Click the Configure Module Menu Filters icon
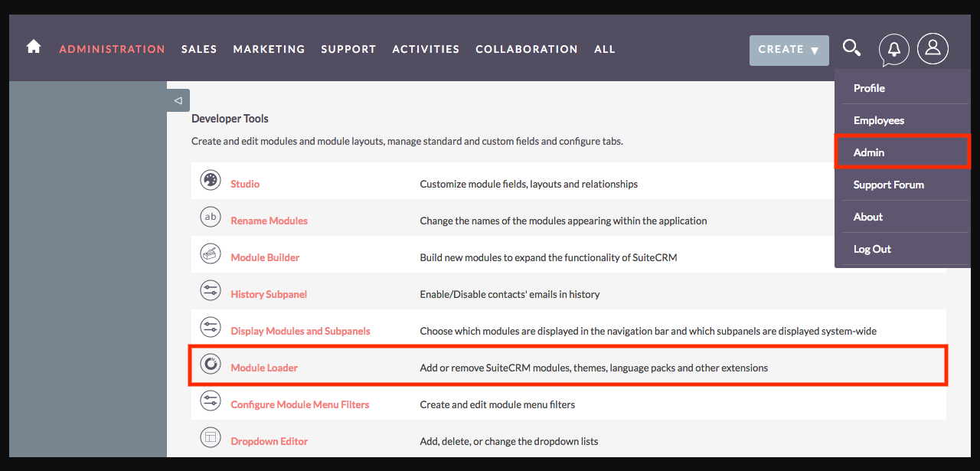980x471 pixels. coord(210,401)
